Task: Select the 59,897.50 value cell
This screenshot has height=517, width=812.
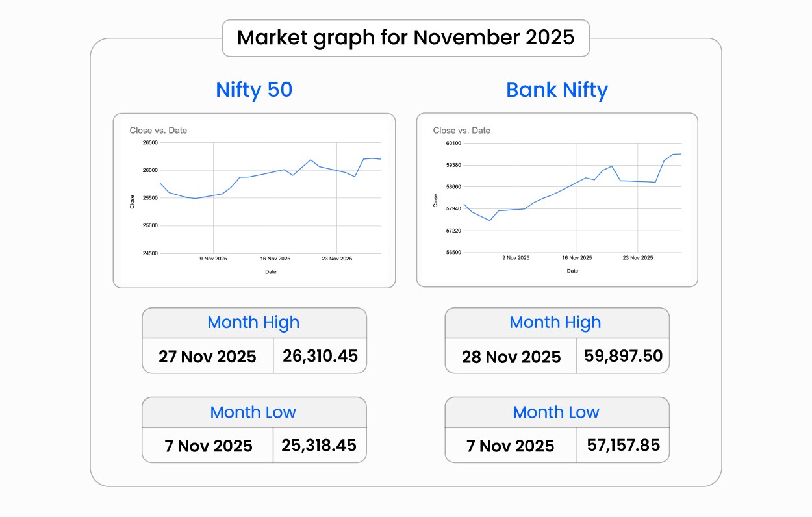Action: (622, 356)
